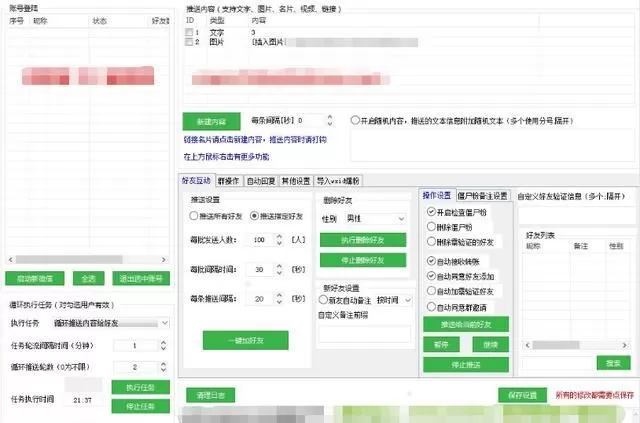Click the 启动新微信 button
Screen dimensions: 640x423
tap(35, 279)
